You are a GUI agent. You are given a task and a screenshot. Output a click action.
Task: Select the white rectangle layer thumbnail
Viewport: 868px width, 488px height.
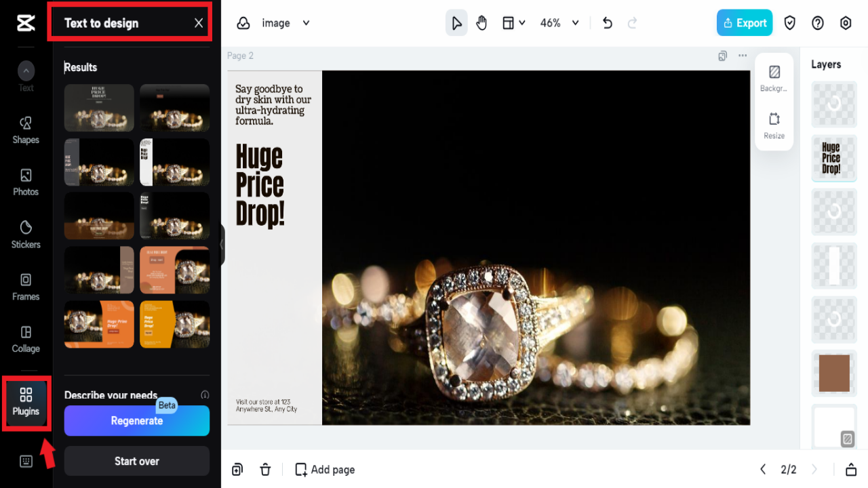(834, 265)
